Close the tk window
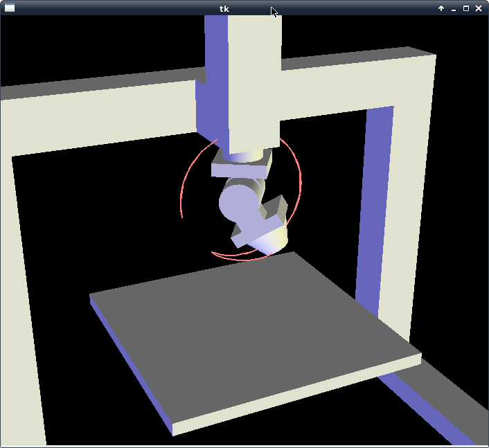The height and width of the screenshot is (448, 489). [479, 8]
